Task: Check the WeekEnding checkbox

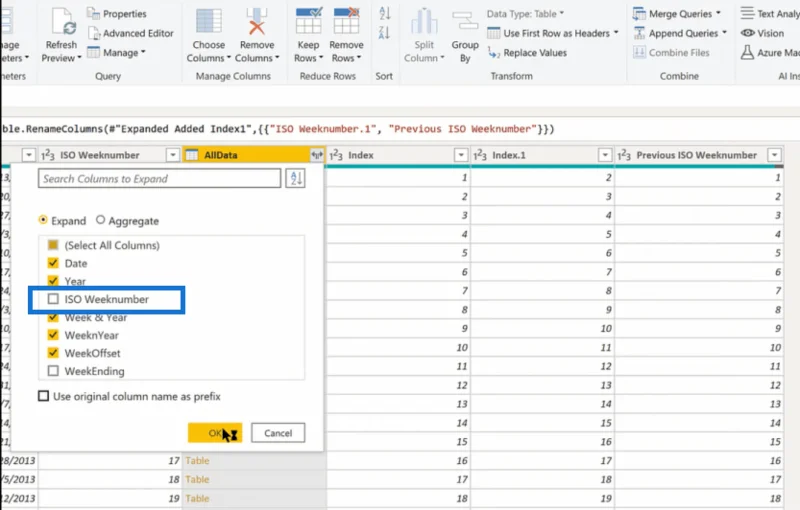Action: point(53,371)
